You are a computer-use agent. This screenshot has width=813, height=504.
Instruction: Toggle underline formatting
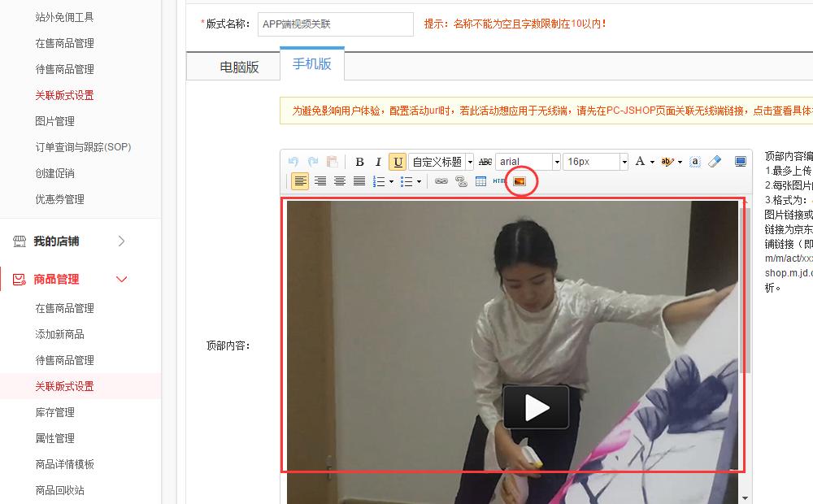click(x=398, y=160)
